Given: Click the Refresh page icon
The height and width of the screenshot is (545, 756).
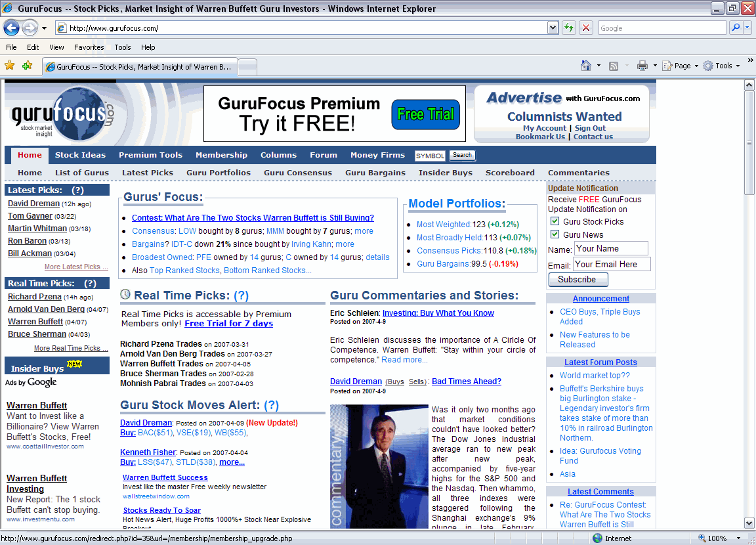Looking at the screenshot, I should pyautogui.click(x=568, y=28).
